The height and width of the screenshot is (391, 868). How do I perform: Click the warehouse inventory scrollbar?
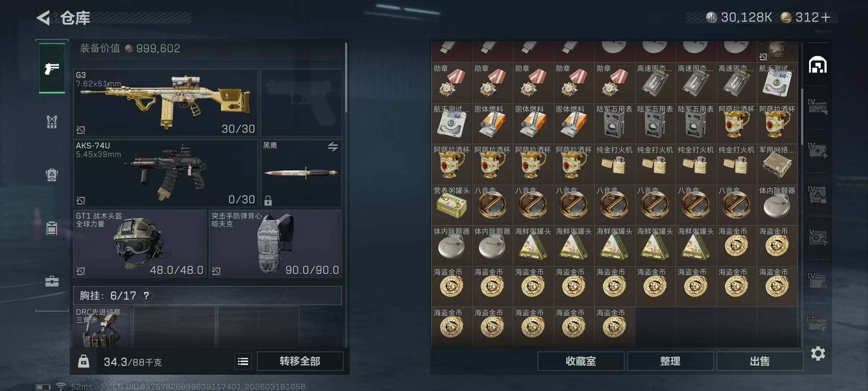(x=802, y=116)
